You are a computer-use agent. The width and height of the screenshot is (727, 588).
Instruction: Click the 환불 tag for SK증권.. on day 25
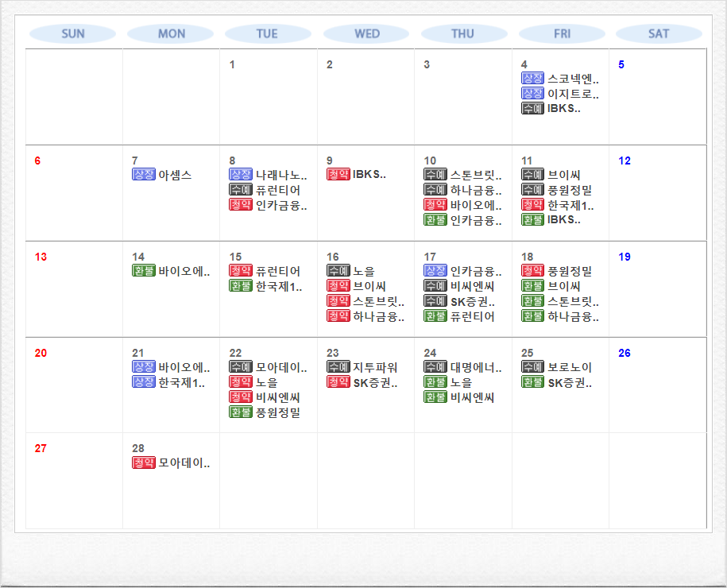point(532,382)
